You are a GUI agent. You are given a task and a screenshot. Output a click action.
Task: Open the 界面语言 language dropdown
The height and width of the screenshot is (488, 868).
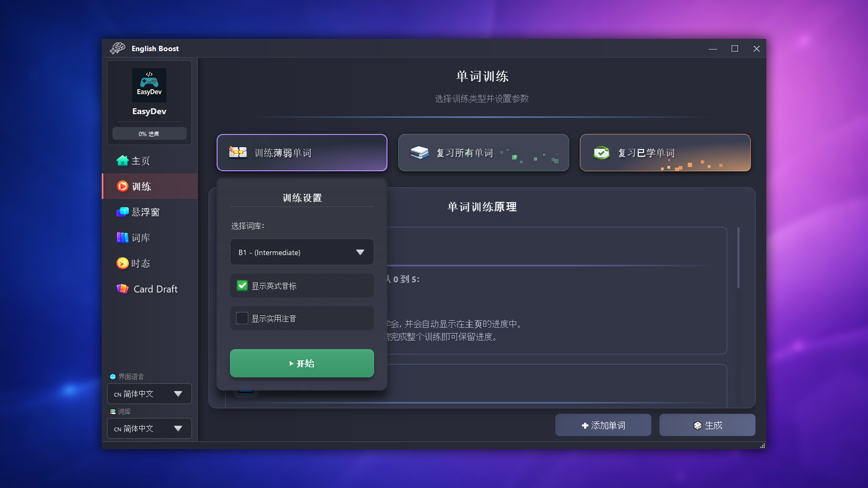point(149,394)
